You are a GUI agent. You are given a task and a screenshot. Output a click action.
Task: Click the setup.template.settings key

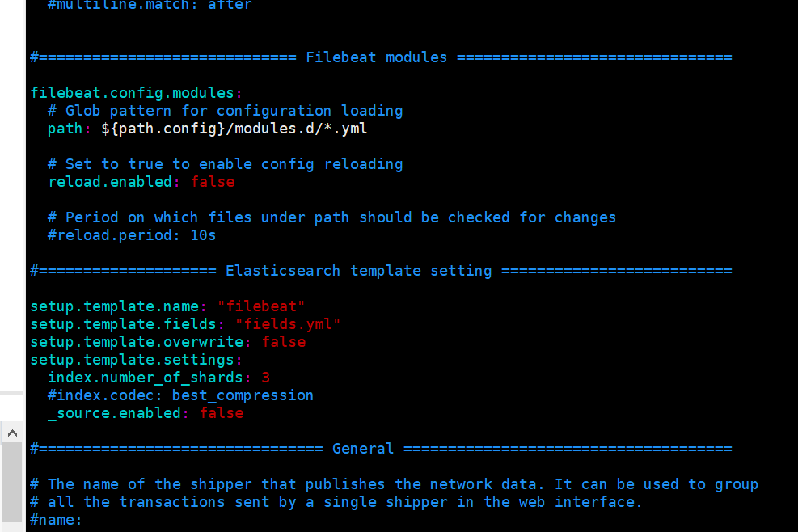coord(133,360)
